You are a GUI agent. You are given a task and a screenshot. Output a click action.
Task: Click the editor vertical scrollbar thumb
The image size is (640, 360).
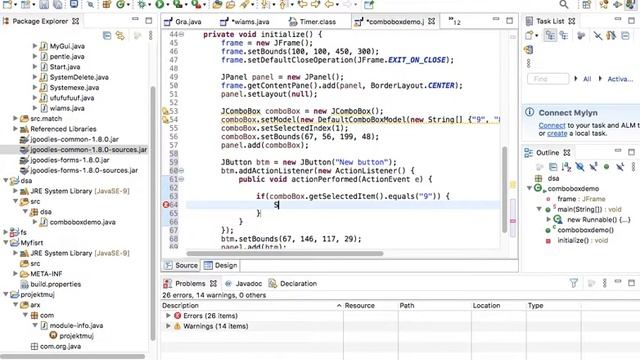[x=504, y=189]
